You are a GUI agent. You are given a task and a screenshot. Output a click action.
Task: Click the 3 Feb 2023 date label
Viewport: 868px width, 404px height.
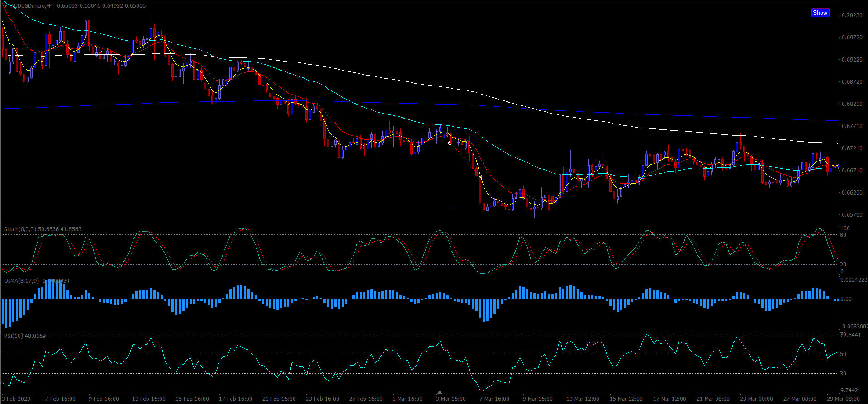(x=17, y=399)
